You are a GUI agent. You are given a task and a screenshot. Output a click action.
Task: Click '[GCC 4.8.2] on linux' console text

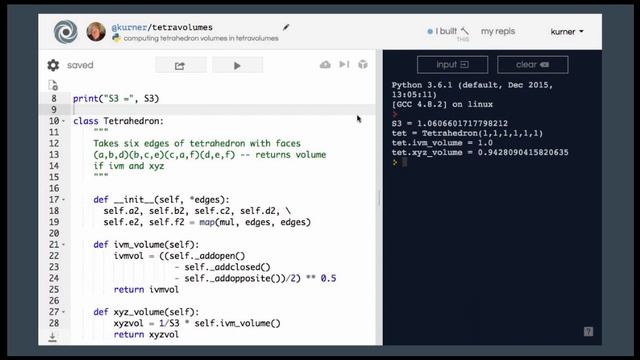(442, 104)
